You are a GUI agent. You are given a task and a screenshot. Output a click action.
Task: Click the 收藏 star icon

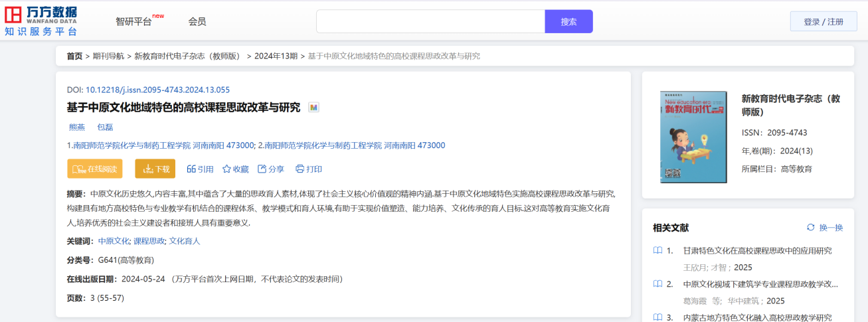coord(226,169)
